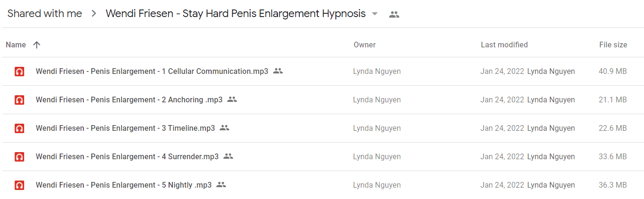Click the audio icon for 1 Cellular Communication.mp3
Screen dimensions: 644x199
click(19, 72)
